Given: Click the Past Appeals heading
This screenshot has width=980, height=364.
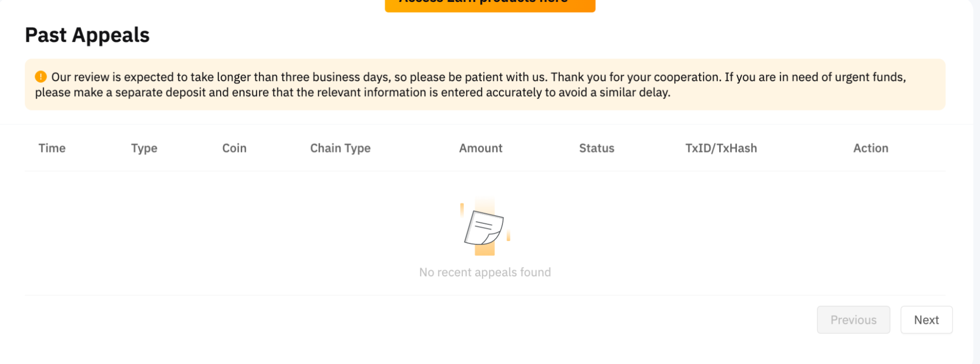Looking at the screenshot, I should (87, 35).
